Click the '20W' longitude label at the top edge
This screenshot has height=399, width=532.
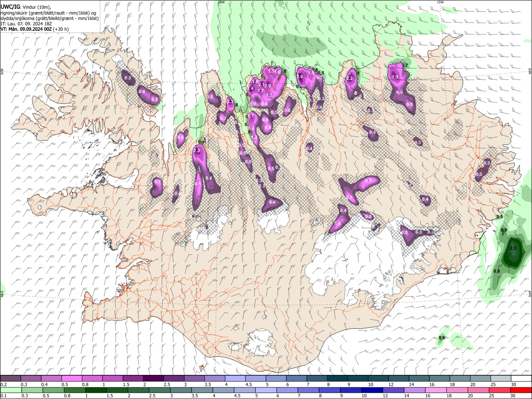[221, 2]
